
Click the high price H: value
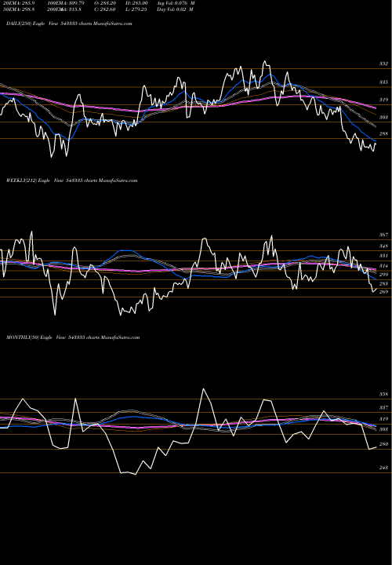point(137,3)
